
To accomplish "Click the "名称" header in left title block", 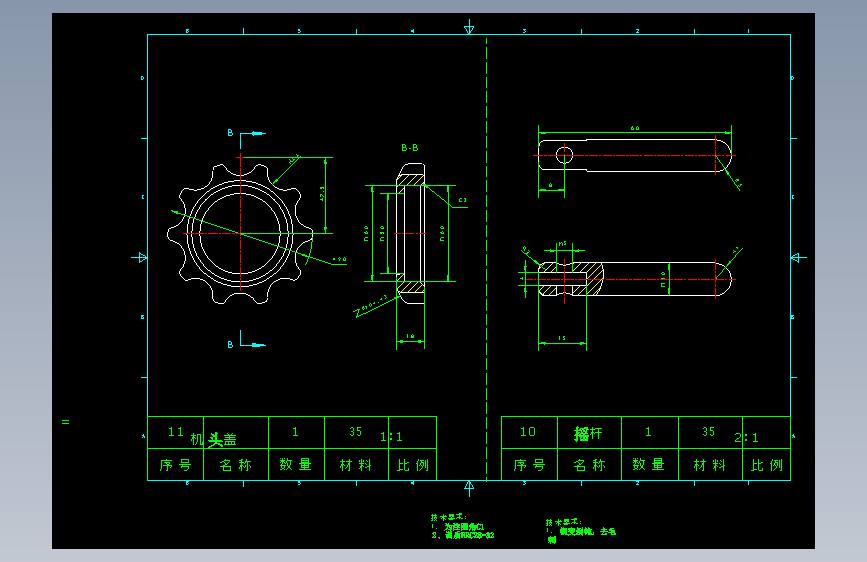I will 236,465.
